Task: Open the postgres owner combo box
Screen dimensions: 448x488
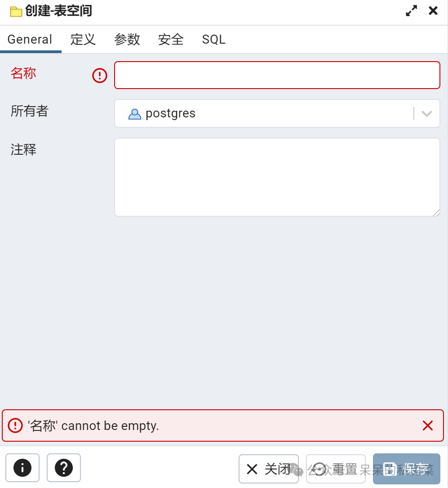Action: [x=277, y=114]
